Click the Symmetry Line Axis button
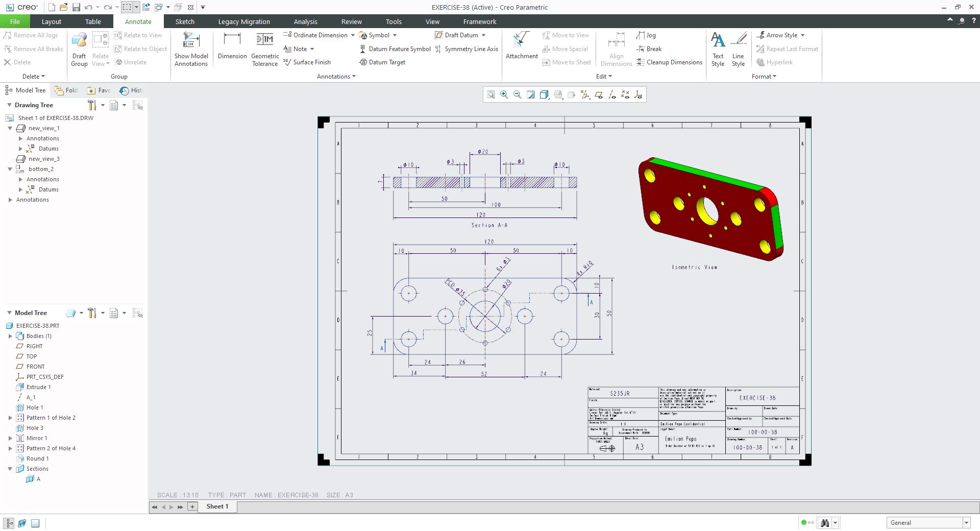The width and height of the screenshot is (980, 531). tap(467, 49)
